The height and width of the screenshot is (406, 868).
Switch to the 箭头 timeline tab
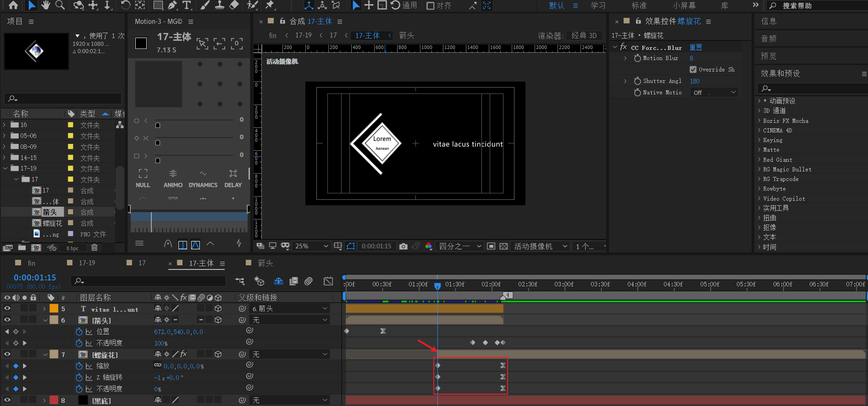(x=265, y=263)
